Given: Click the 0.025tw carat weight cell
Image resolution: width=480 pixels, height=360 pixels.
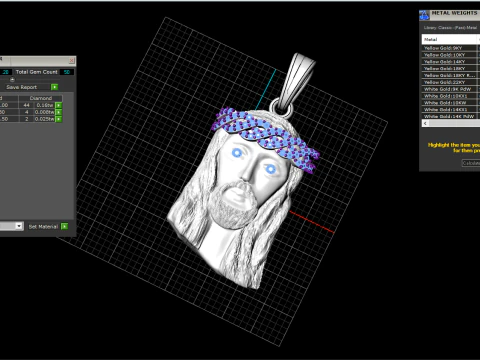Looking at the screenshot, I should [45, 119].
